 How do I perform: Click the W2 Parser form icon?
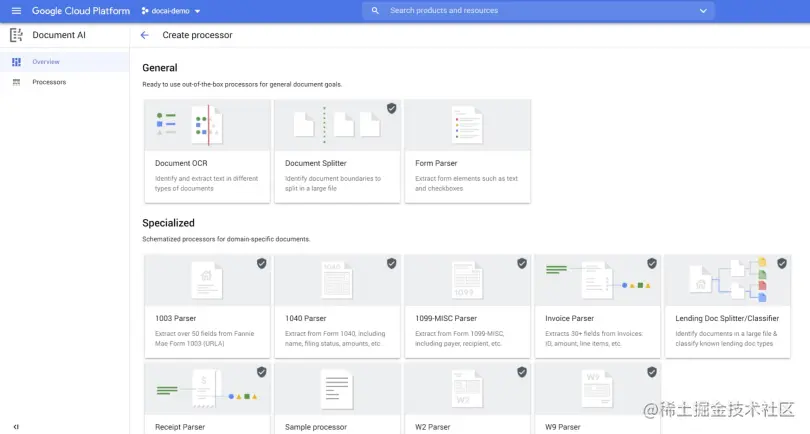468,389
